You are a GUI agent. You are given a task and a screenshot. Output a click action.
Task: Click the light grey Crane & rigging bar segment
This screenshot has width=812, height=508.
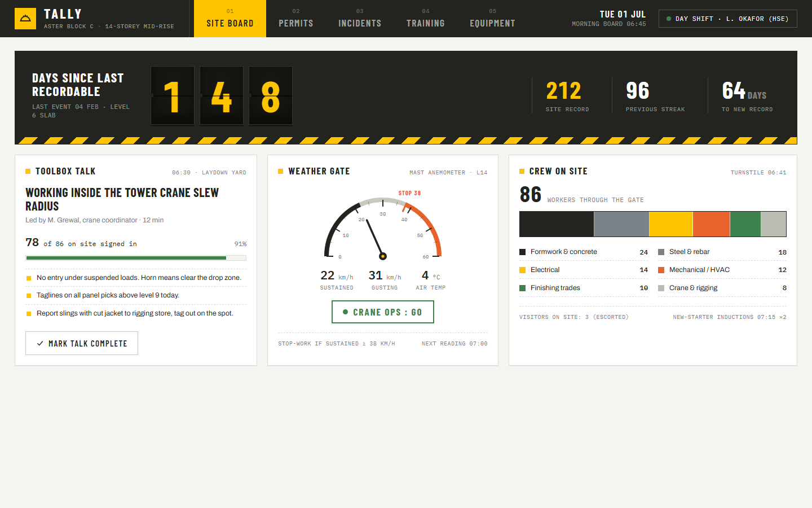click(774, 224)
